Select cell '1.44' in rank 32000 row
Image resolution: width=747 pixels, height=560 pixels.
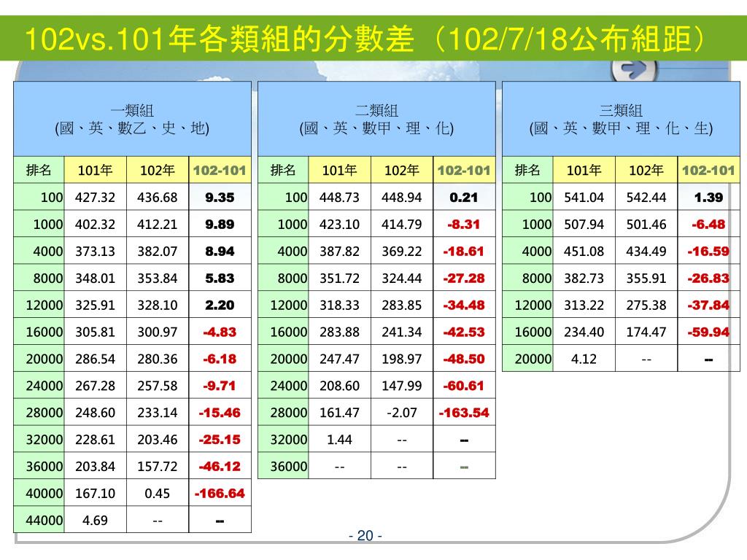[340, 440]
